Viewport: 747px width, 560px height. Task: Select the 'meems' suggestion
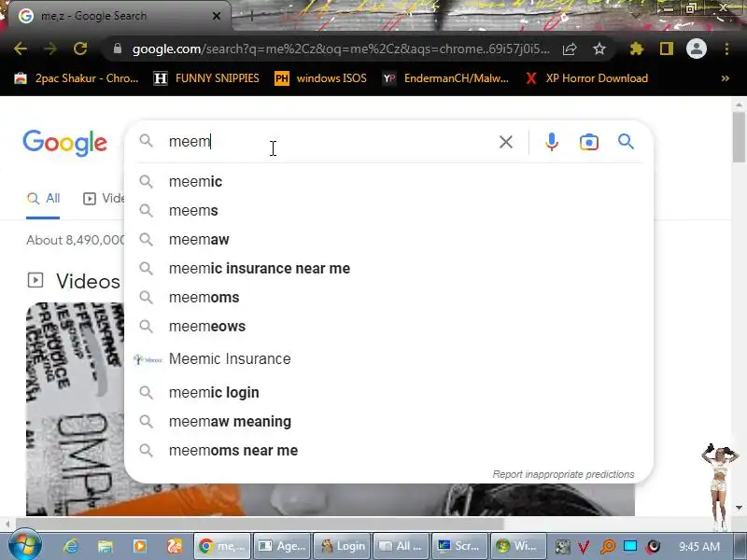pyautogui.click(x=388, y=211)
